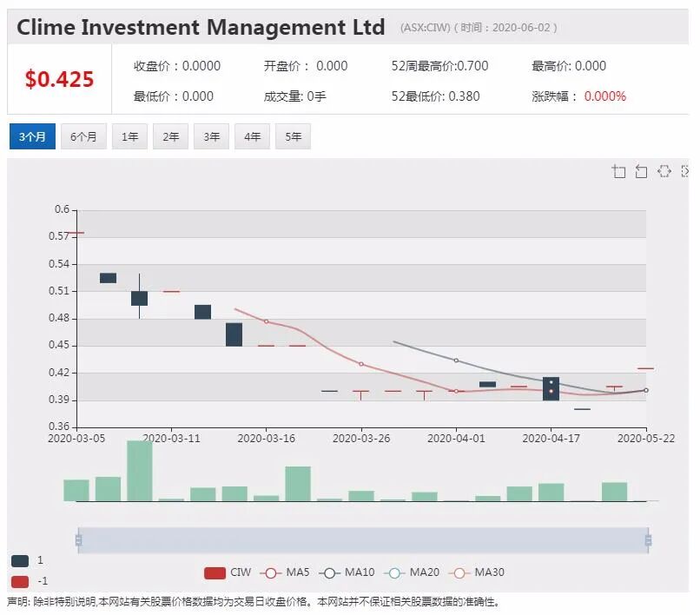Grab the left handle of data zoom slider
The height and width of the screenshot is (615, 700).
click(x=78, y=540)
